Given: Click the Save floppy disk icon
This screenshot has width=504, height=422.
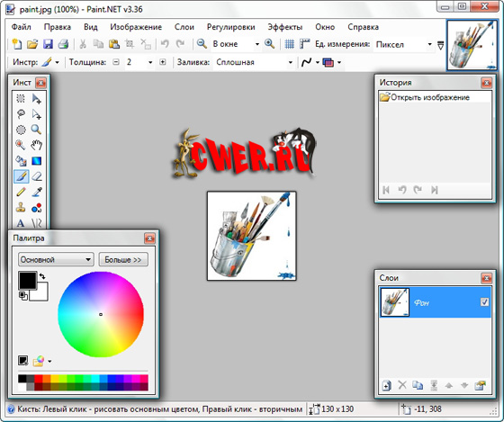Looking at the screenshot, I should pyautogui.click(x=48, y=44).
